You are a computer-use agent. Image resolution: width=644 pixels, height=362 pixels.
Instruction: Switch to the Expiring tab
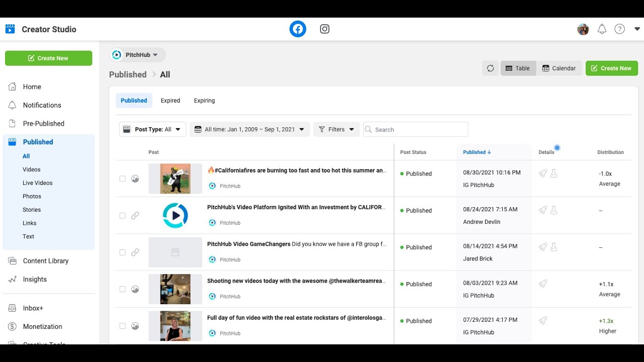204,101
